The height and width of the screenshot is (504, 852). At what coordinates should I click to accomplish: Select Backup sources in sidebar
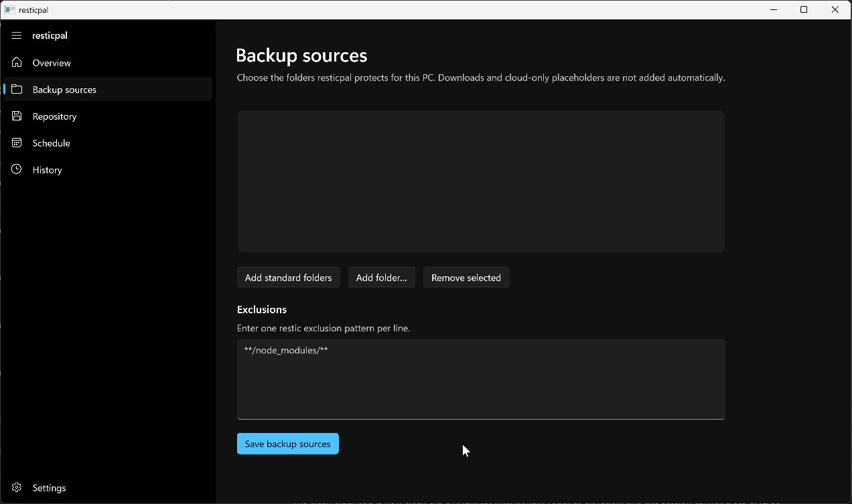point(108,89)
